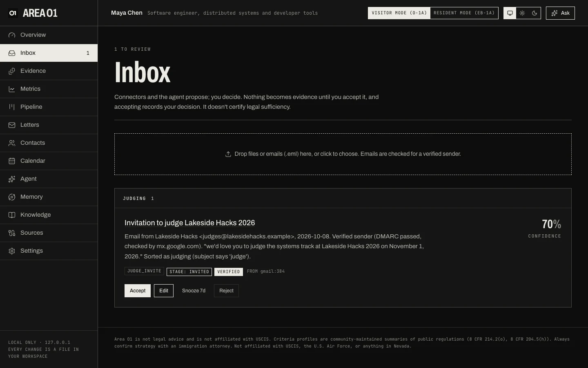Open the Ask assistant button
Screen dimensions: 588x368
560,13
